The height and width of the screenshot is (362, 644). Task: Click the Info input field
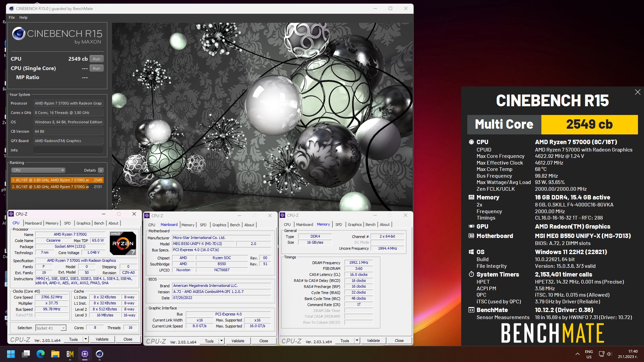tap(68, 150)
